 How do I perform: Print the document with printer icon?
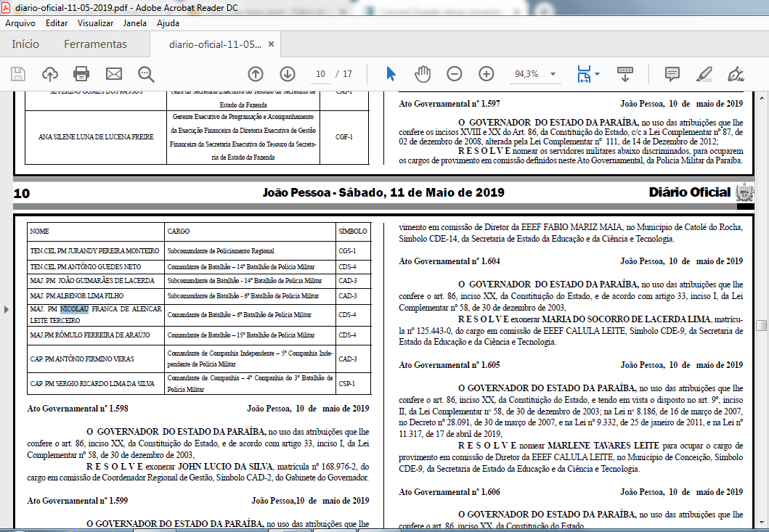81,74
